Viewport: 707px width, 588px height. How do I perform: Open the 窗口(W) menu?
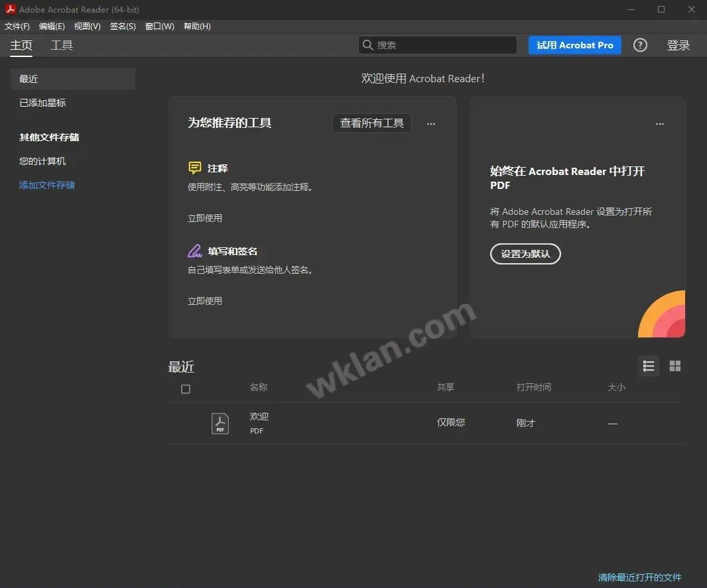[160, 27]
